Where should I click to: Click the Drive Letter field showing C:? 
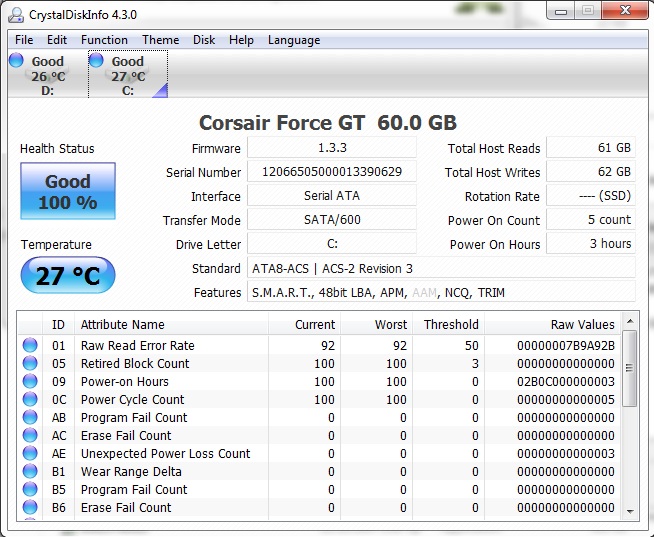click(x=332, y=244)
